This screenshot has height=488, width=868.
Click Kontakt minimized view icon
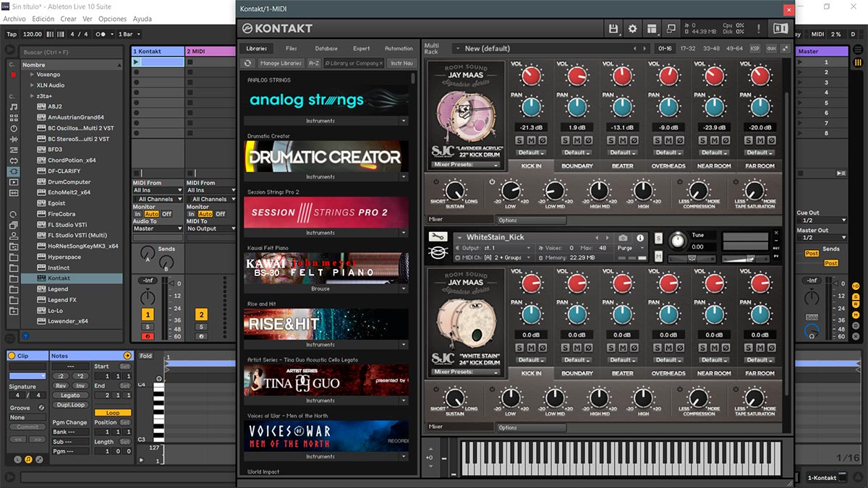(671, 28)
